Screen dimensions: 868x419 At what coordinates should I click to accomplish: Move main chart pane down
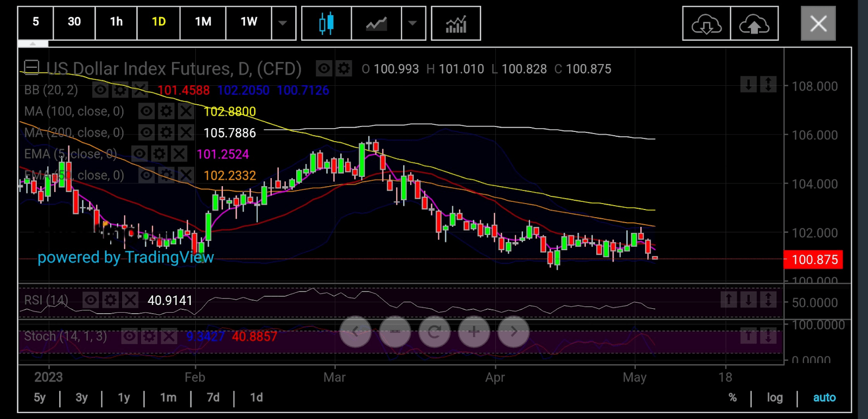tap(749, 85)
